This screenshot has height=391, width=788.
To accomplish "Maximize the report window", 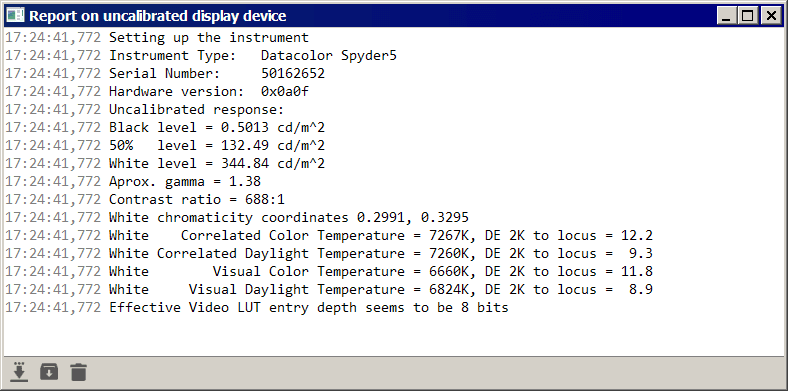I will point(748,16).
